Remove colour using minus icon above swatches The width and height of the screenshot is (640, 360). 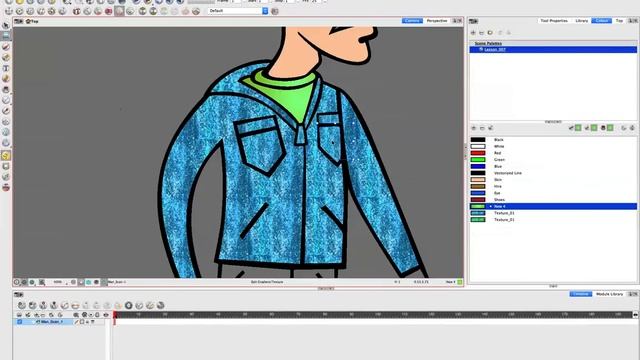click(482, 128)
